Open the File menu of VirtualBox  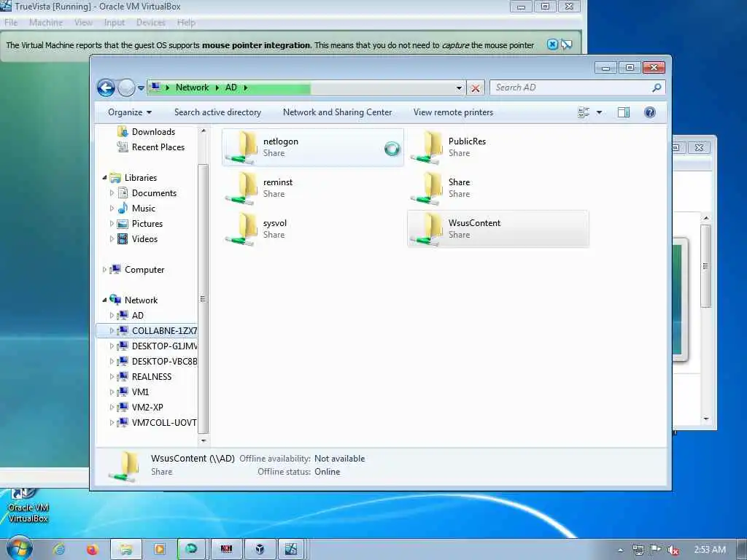[x=11, y=23]
